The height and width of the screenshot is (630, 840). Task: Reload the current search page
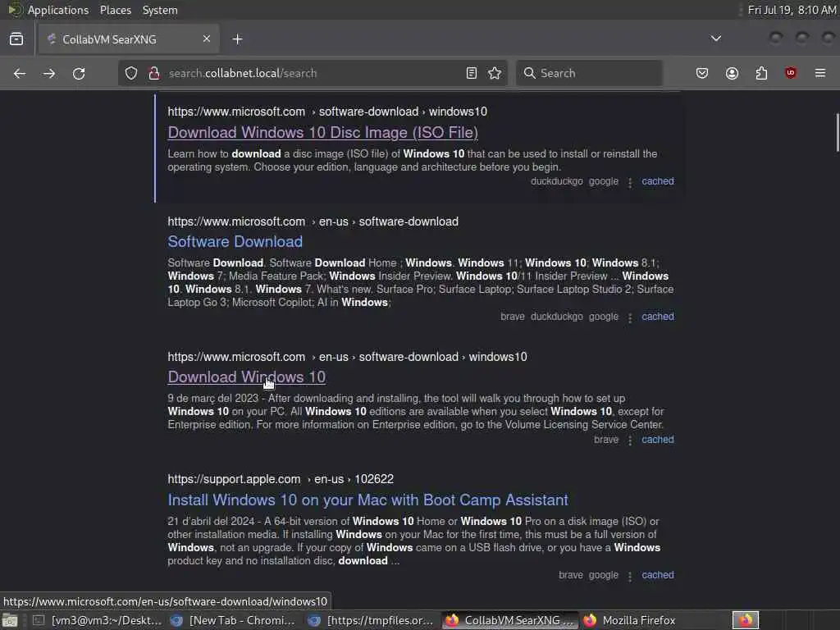click(79, 73)
